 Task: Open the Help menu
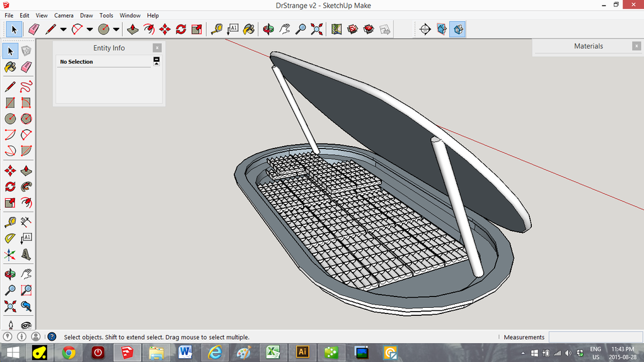(152, 16)
